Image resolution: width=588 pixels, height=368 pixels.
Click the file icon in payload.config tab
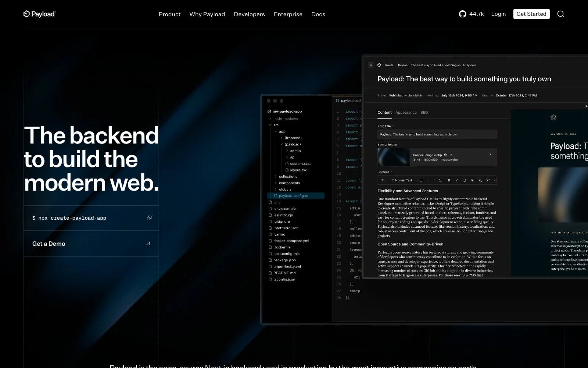[x=337, y=100]
